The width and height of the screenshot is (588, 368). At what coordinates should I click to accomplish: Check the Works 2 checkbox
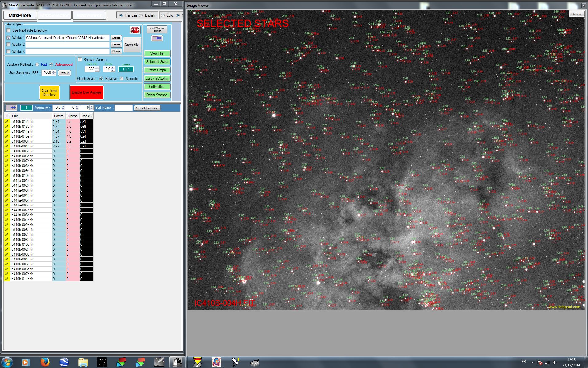click(9, 45)
